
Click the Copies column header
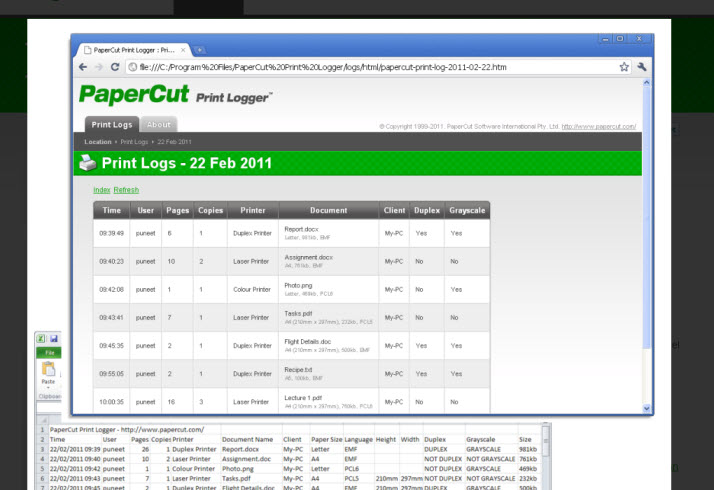[x=210, y=210]
